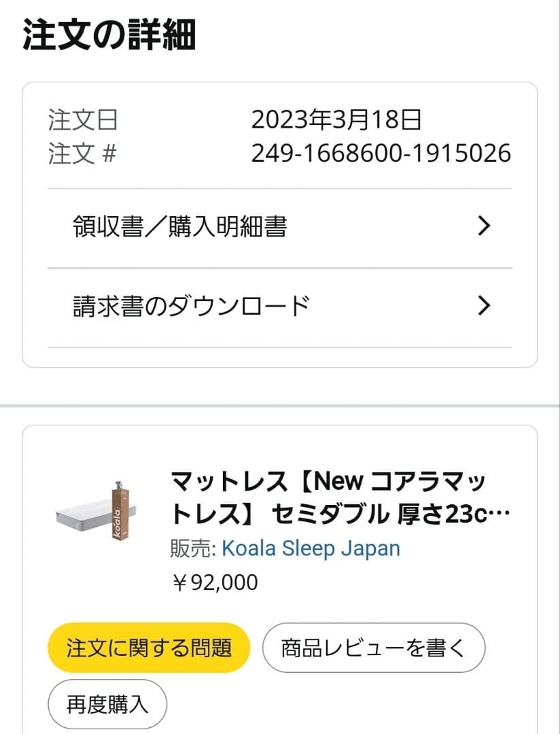
Task: Click the 注文の詳細 page heading
Action: (x=109, y=34)
